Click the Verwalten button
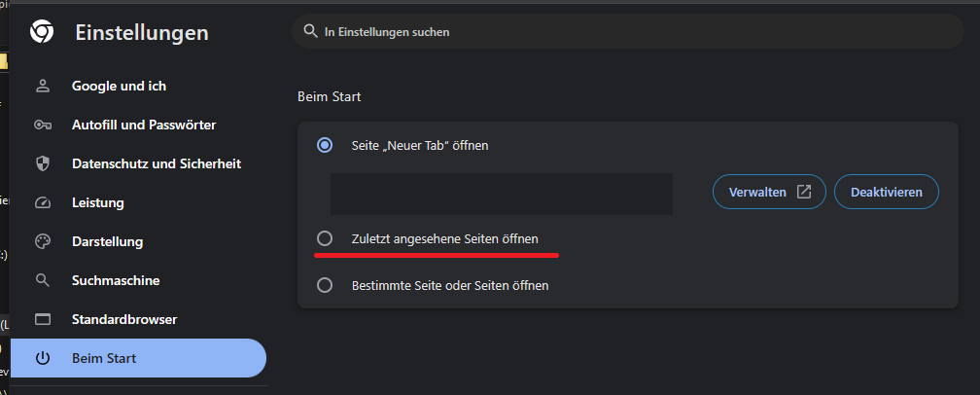980x395 pixels. (769, 192)
